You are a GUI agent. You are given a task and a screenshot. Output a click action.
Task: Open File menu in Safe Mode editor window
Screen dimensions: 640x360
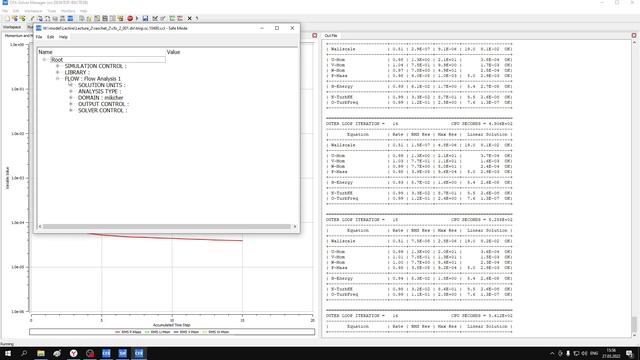[39, 37]
